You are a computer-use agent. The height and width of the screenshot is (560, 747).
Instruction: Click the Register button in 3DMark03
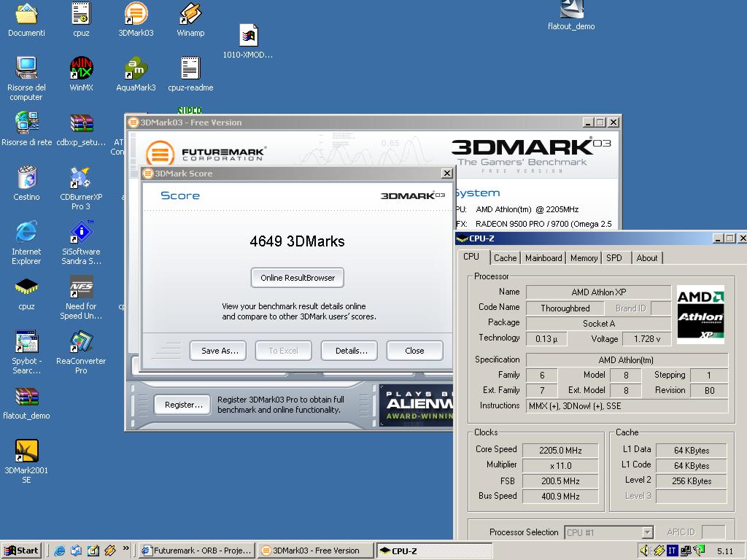tap(182, 405)
